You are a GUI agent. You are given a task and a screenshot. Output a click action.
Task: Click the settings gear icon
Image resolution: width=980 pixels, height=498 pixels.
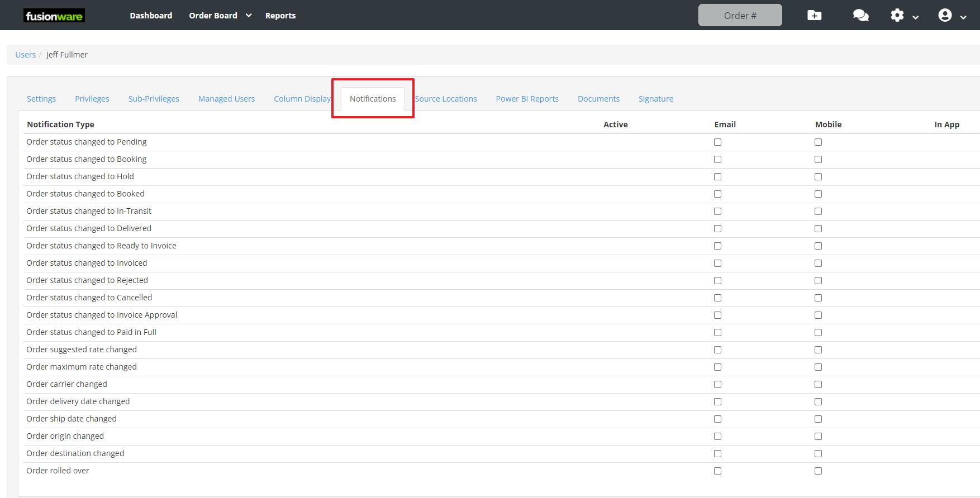[897, 16]
